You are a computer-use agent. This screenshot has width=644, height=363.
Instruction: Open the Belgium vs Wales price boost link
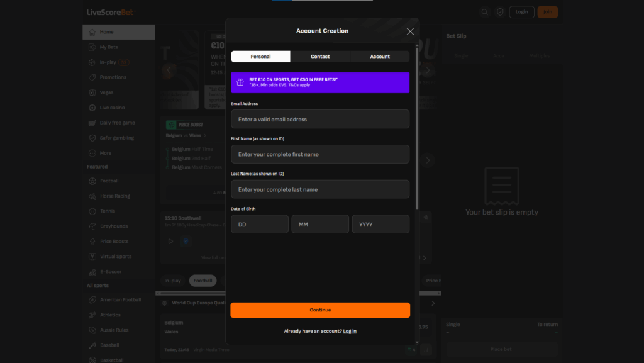[186, 135]
